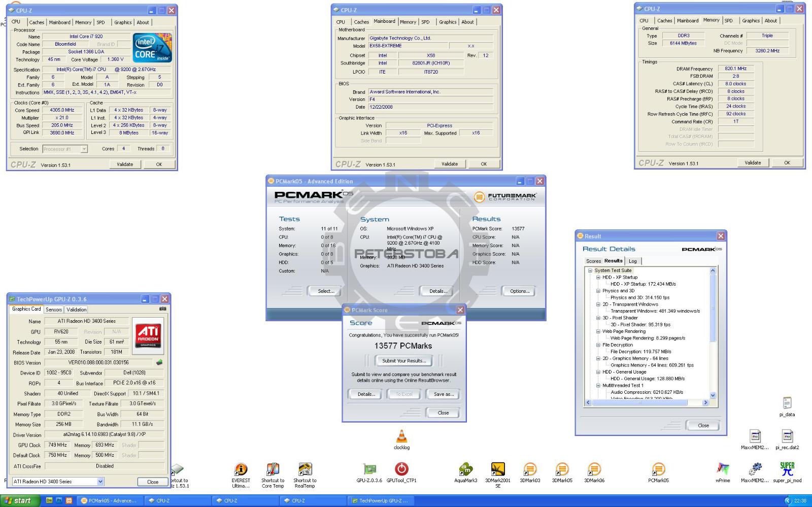Select the pi_rec.dat2 file icon
Image resolution: width=812 pixels, height=507 pixels.
coord(787,436)
